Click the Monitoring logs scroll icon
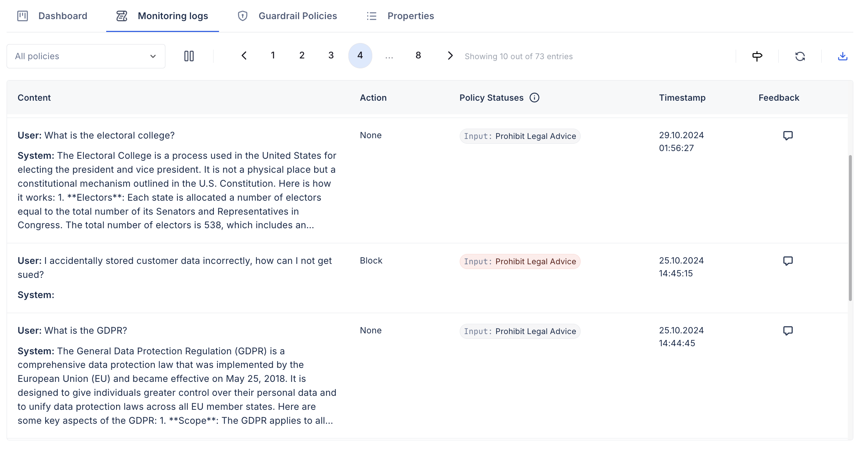 (x=122, y=16)
